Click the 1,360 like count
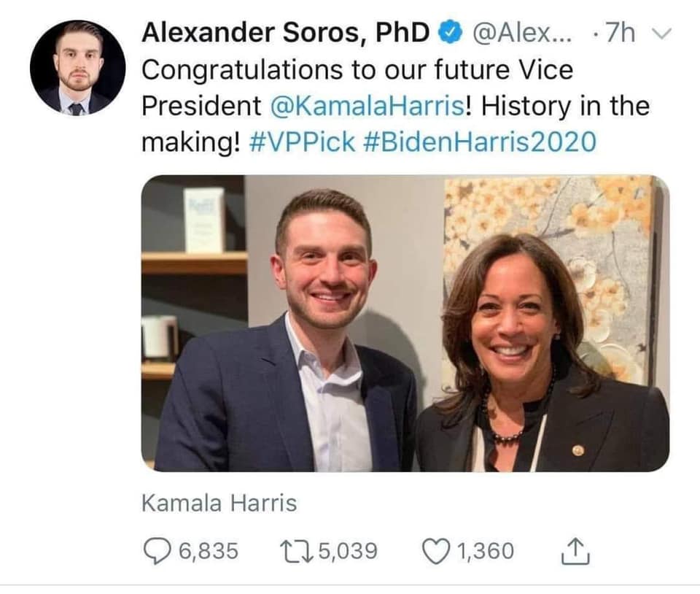 click(486, 551)
